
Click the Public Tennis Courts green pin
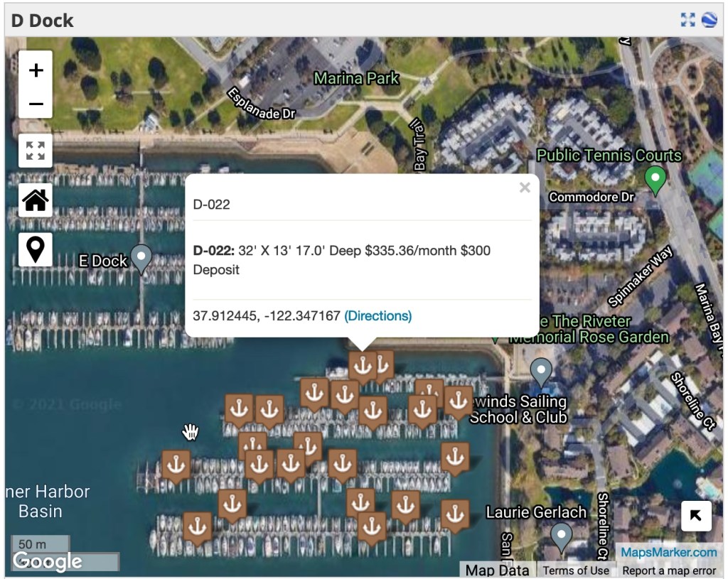655,179
